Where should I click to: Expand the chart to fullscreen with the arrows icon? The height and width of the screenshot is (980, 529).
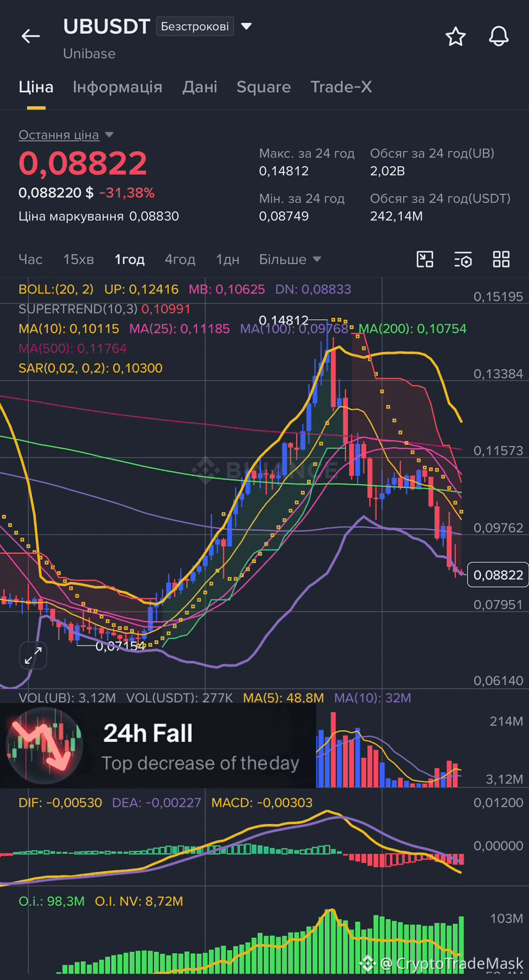point(33,655)
